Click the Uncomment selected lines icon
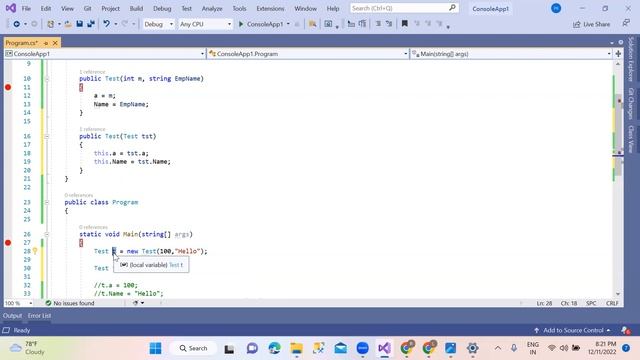The image size is (640, 360). 389,24
